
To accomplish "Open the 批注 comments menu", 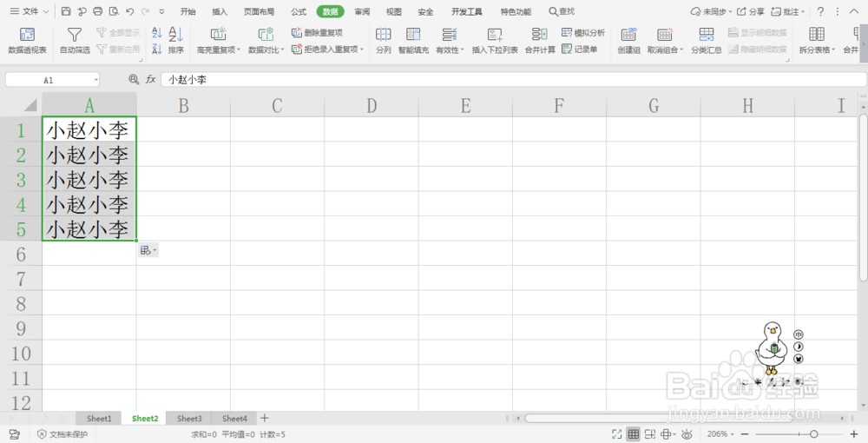I will (x=787, y=11).
